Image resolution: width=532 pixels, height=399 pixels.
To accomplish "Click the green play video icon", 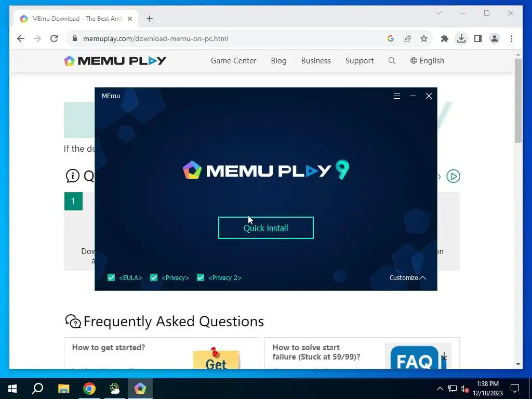I will (x=453, y=176).
